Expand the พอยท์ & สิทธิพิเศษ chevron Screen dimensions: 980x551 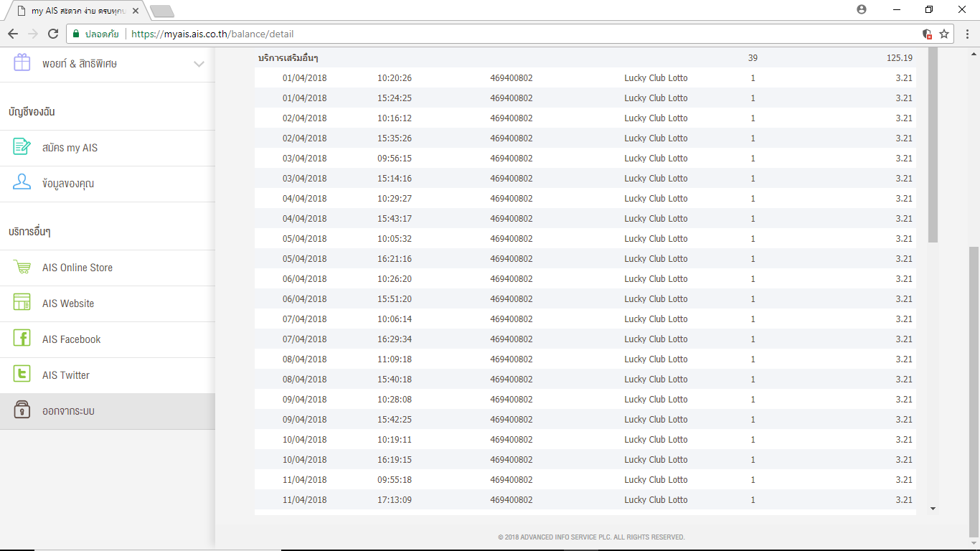(199, 64)
